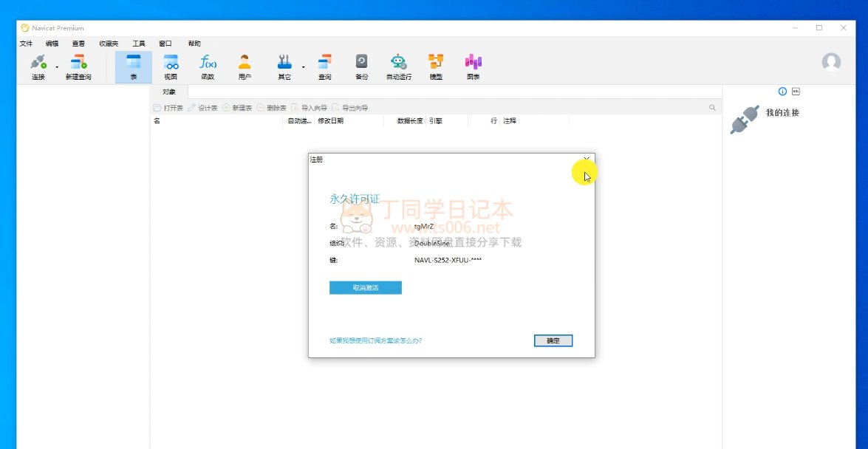
Task: Show the DDL panel icon
Action: click(x=796, y=92)
